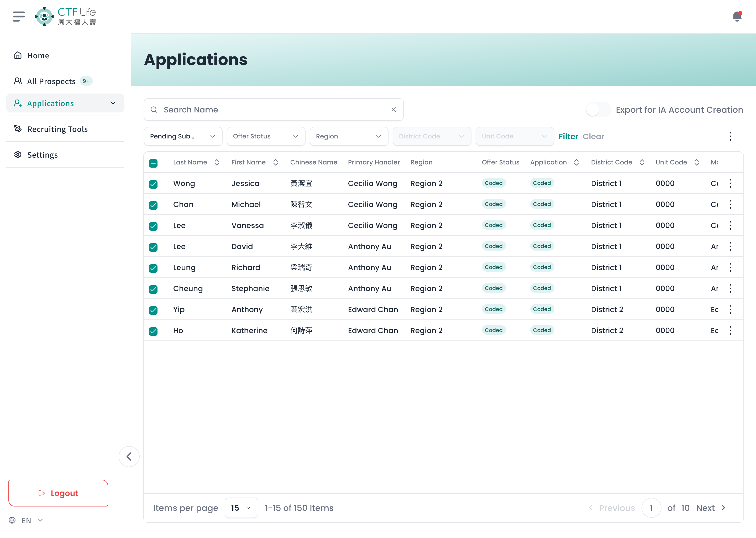Expand the Pending Sub... status dropdown
Viewport: 756px width, 538px height.
coord(183,137)
